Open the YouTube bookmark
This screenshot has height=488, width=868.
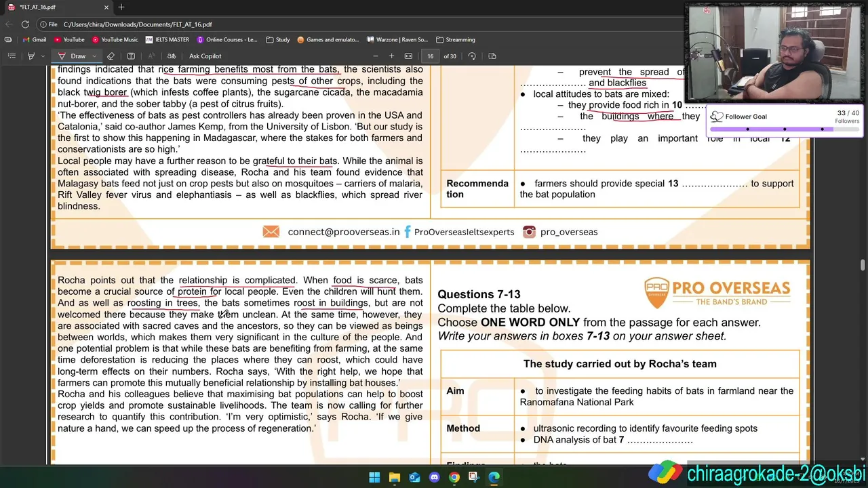[x=69, y=39]
